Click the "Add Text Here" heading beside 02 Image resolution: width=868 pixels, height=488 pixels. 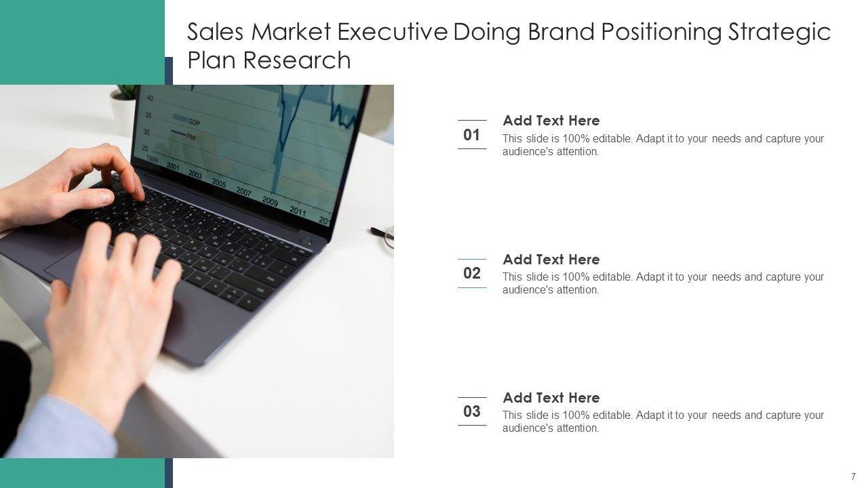click(551, 260)
